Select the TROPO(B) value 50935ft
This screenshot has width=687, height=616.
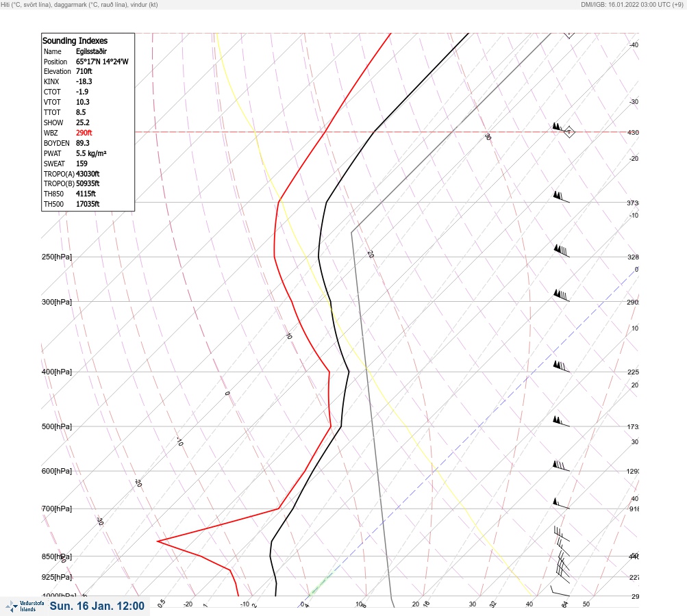(x=88, y=183)
